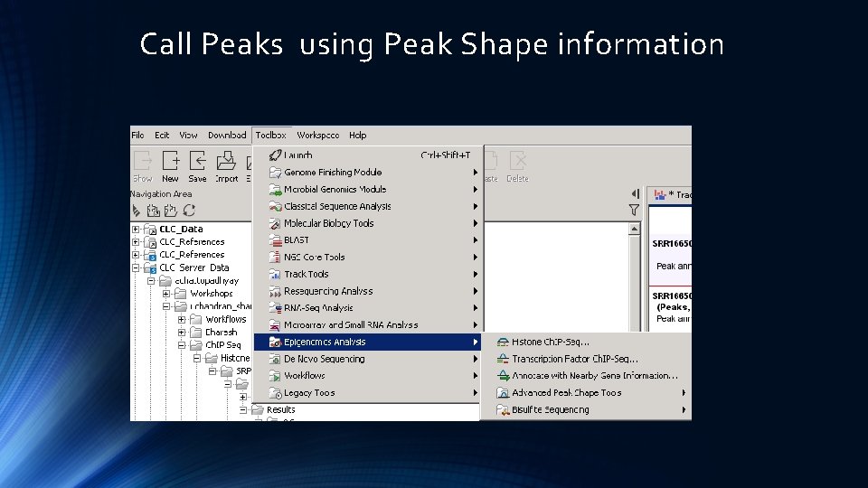Click the Annotate with Nearby Gene icon
The image size is (868, 488).
tap(503, 376)
